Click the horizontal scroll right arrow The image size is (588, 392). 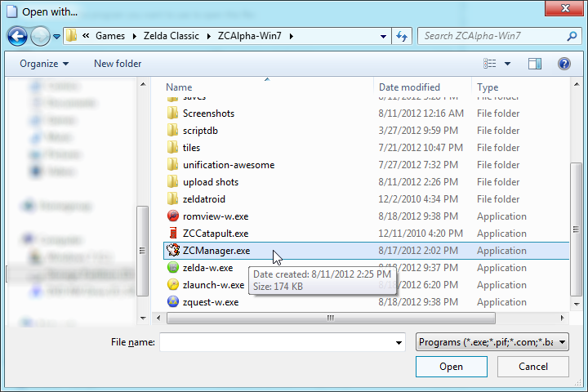tap(562, 318)
